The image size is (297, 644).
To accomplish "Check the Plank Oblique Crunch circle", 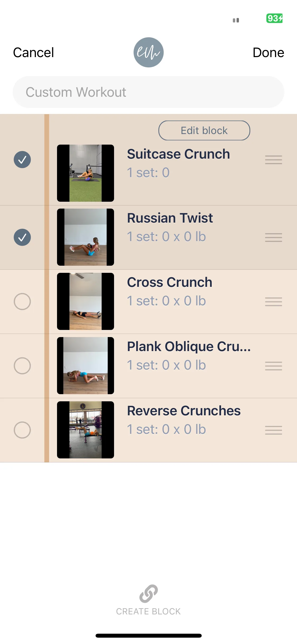I will point(22,366).
